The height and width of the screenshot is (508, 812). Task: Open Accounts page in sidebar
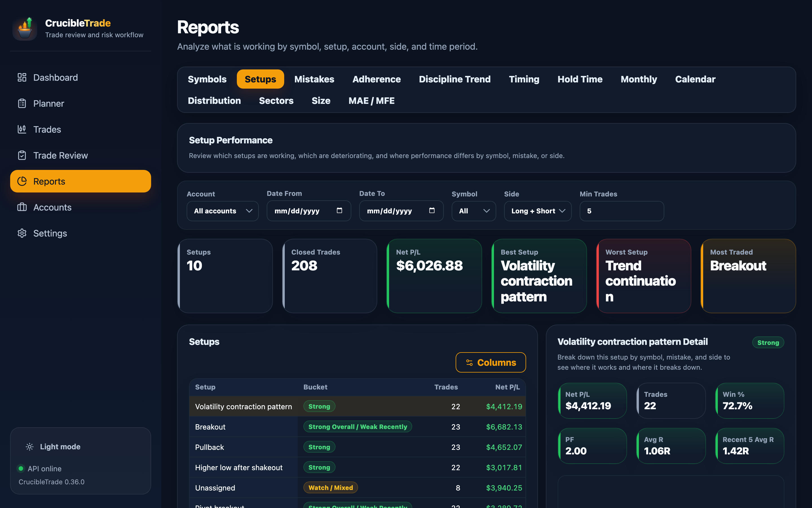pos(81,207)
